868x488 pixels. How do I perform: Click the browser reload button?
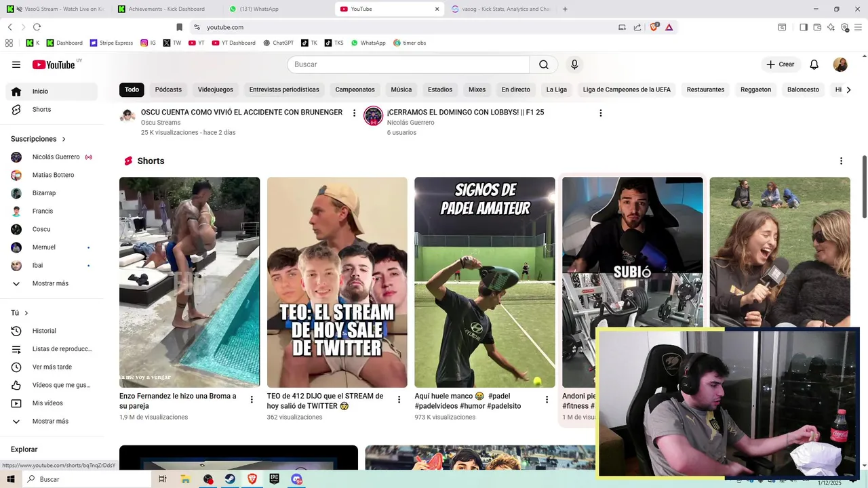point(37,27)
